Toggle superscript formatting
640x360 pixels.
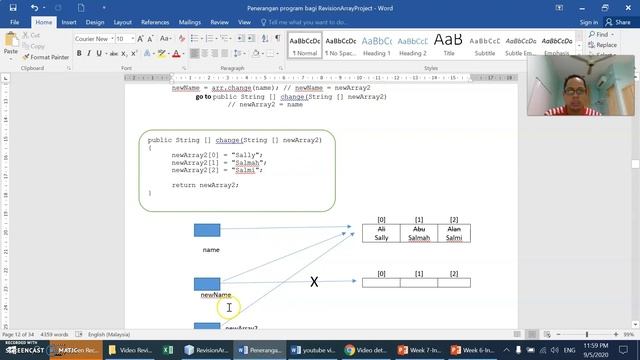click(x=134, y=53)
